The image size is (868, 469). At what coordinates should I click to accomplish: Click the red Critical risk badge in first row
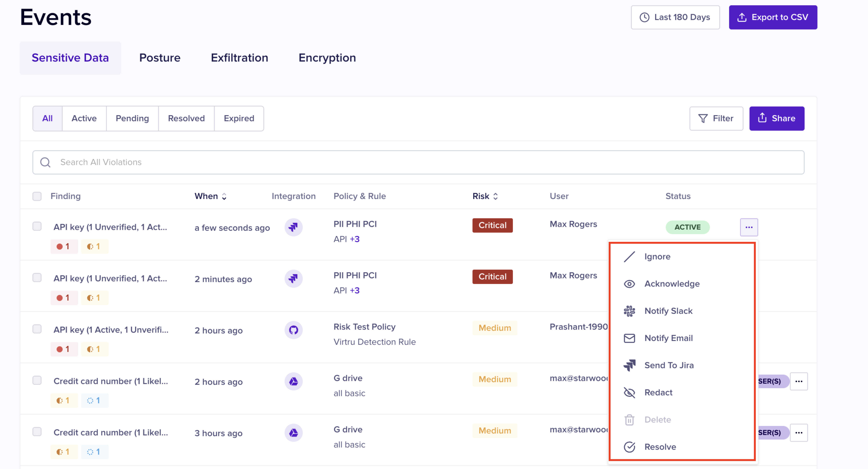(492, 225)
